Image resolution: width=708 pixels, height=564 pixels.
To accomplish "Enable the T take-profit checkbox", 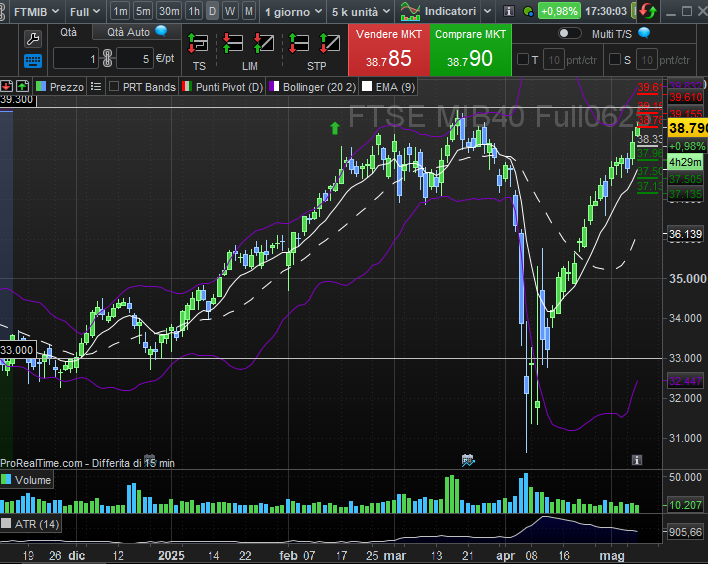I will 522,59.
